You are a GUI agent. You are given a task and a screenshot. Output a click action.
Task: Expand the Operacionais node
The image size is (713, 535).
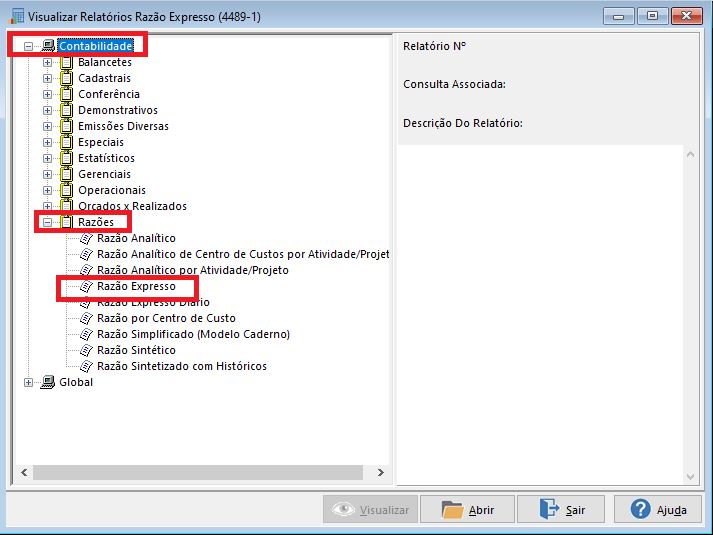click(47, 190)
